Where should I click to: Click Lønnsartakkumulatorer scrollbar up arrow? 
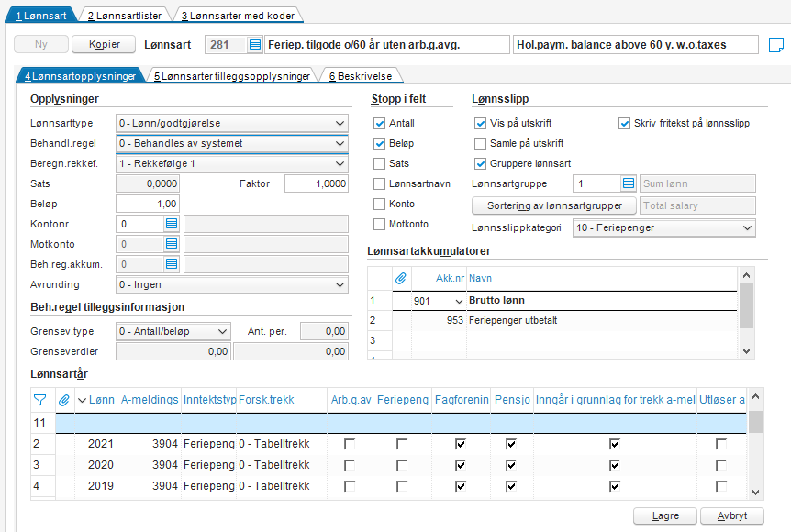tap(747, 275)
